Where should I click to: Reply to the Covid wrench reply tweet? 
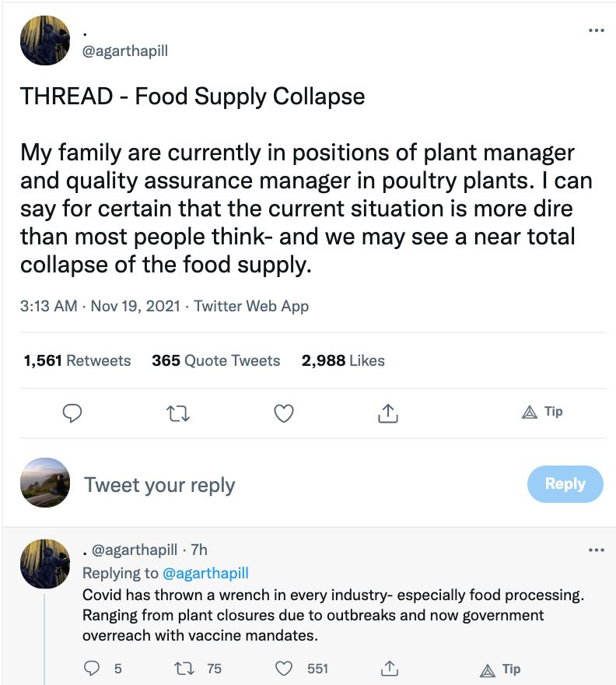pos(91,669)
